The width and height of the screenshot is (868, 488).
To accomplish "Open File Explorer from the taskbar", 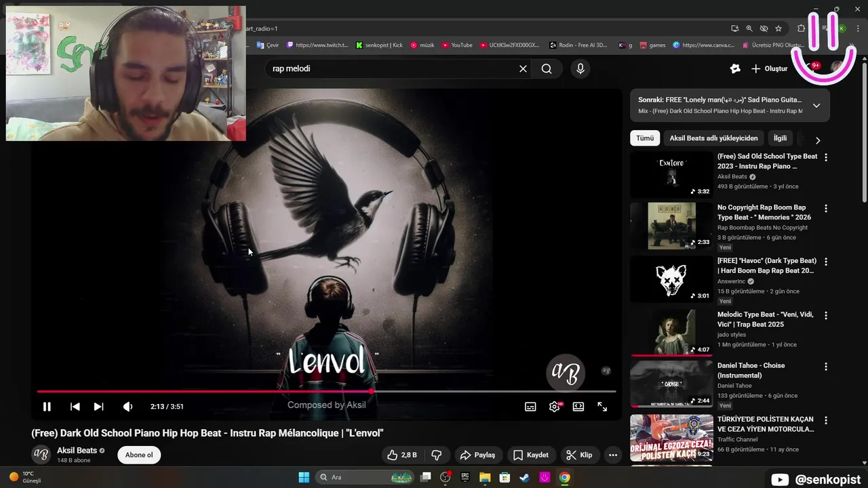I will coord(485,477).
